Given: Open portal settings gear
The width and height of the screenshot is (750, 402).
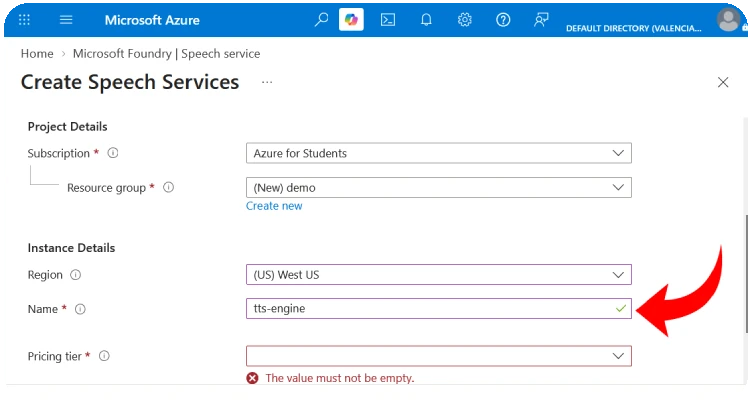Looking at the screenshot, I should [x=464, y=20].
